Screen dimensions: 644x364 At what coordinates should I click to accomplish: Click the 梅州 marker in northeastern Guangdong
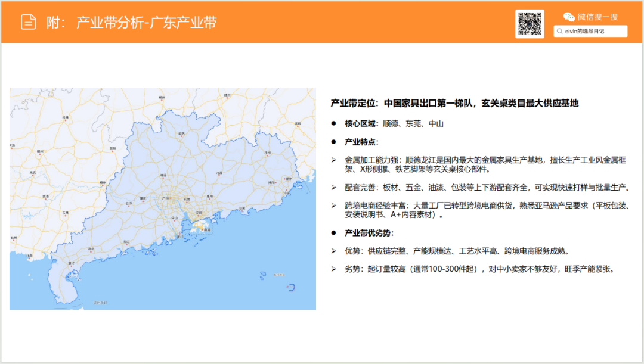[267, 154]
